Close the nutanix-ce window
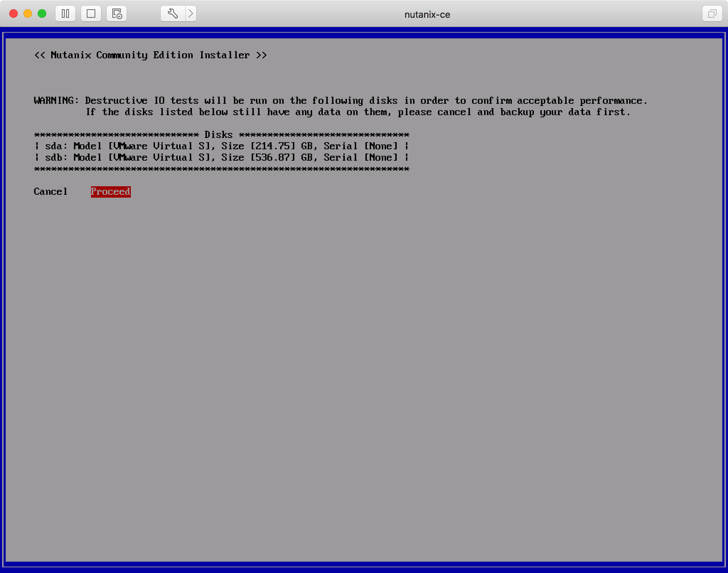 pos(14,14)
